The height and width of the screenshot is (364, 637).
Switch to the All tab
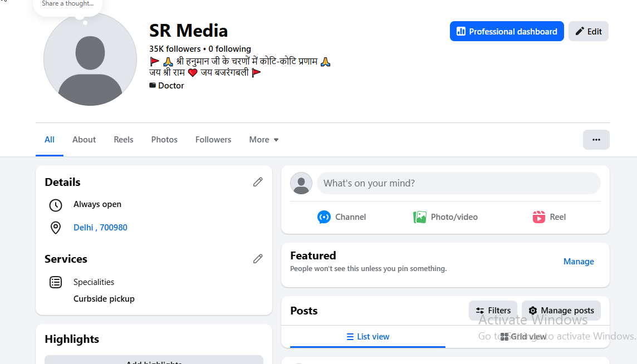[x=50, y=140]
